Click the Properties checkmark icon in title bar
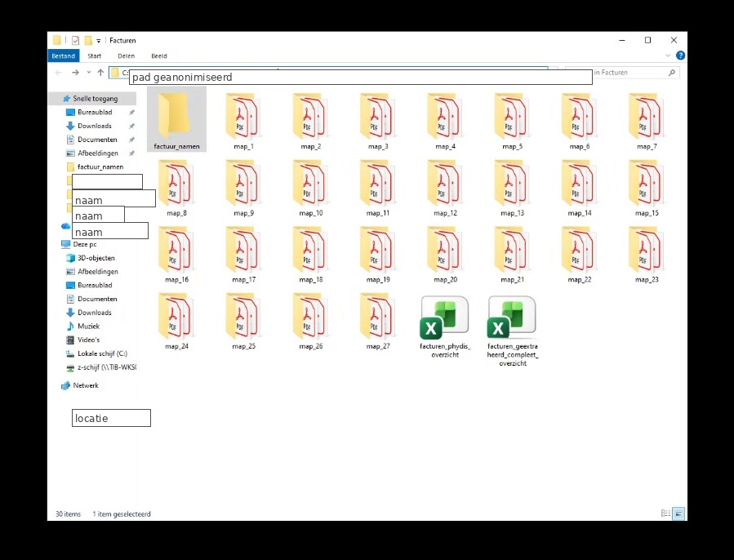Screen dimensions: 734x560 pyautogui.click(x=75, y=40)
